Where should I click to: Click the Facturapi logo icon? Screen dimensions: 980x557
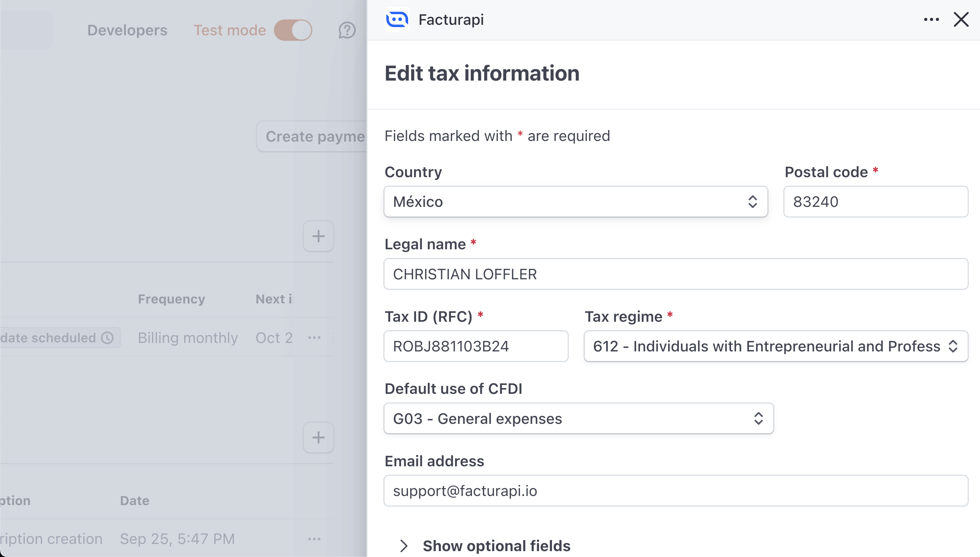pyautogui.click(x=396, y=19)
